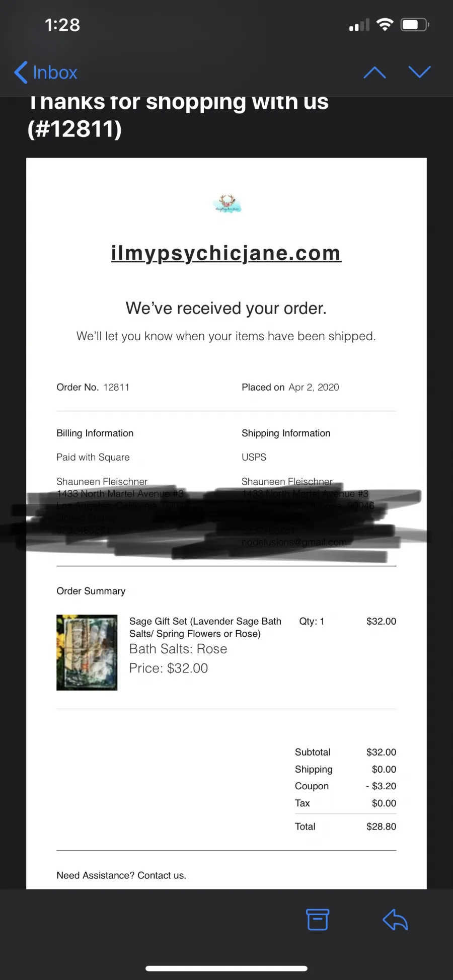Tap the back chevron icon
453x980 pixels.
(x=21, y=72)
